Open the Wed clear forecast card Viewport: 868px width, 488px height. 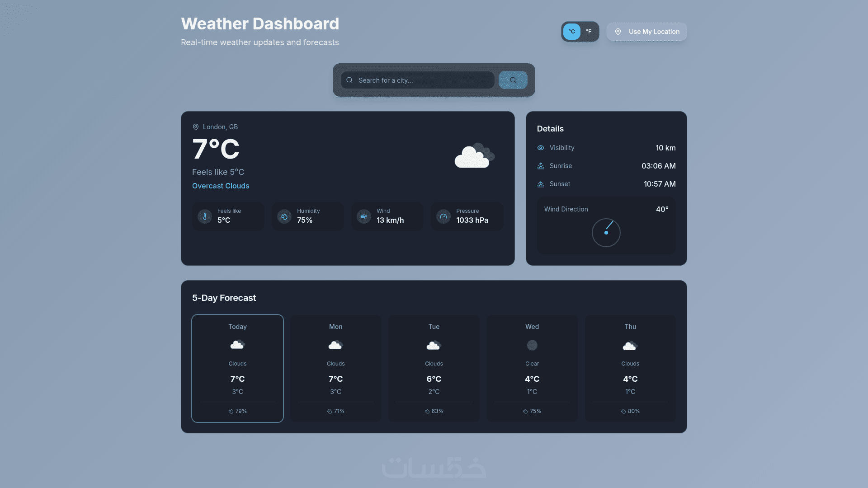[532, 368]
